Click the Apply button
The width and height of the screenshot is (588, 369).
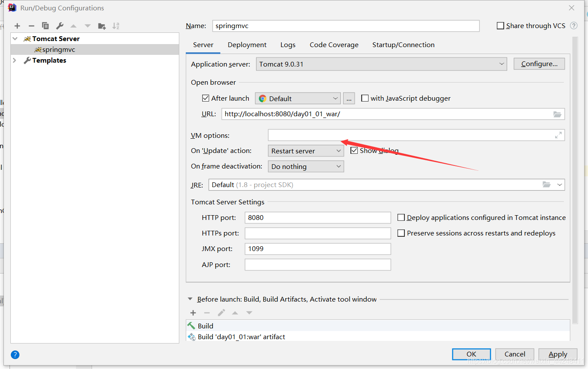tap(558, 354)
